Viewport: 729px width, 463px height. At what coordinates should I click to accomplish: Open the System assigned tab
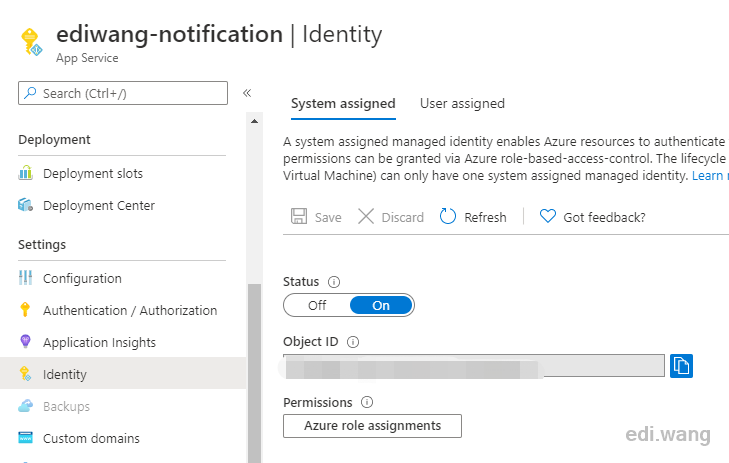coord(343,103)
